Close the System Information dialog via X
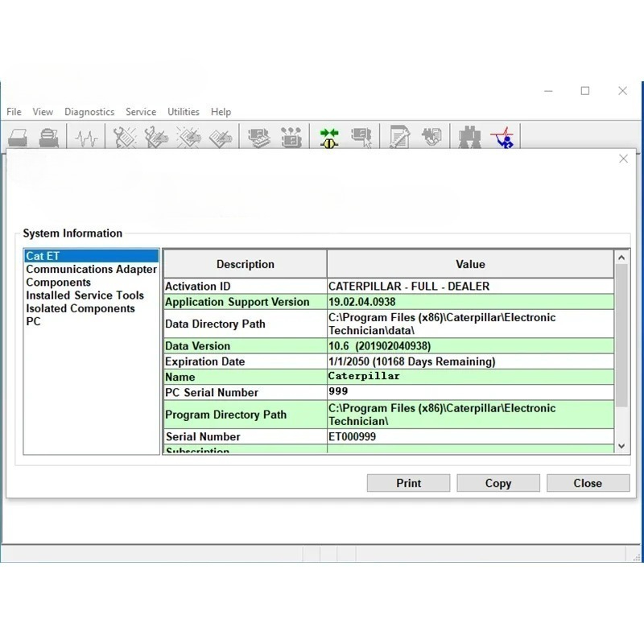Image resolution: width=644 pixels, height=644 pixels. [x=623, y=159]
